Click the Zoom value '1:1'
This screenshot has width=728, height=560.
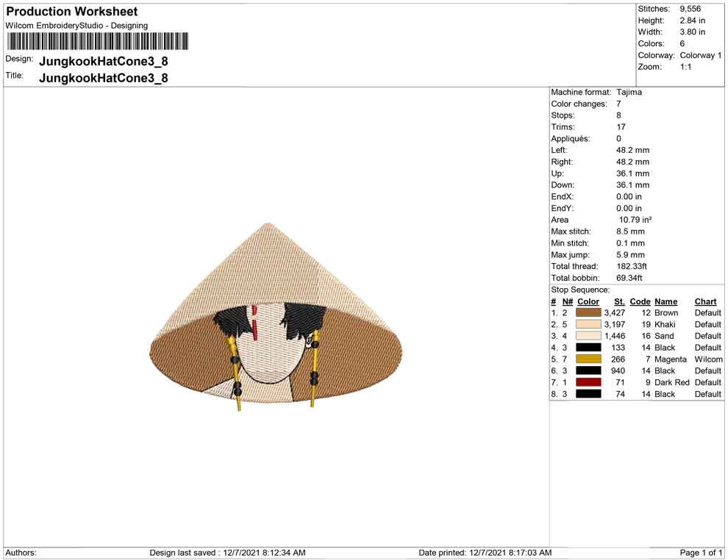686,67
